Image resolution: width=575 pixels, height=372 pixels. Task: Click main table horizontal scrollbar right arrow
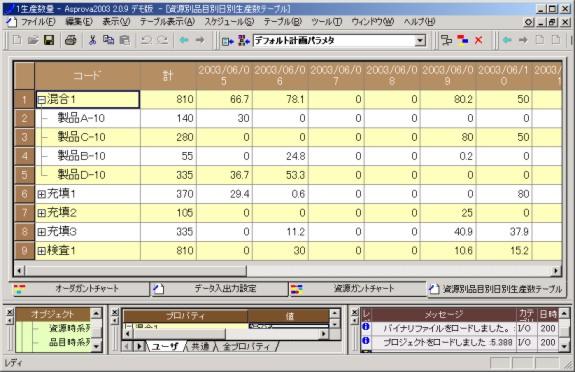(556, 271)
